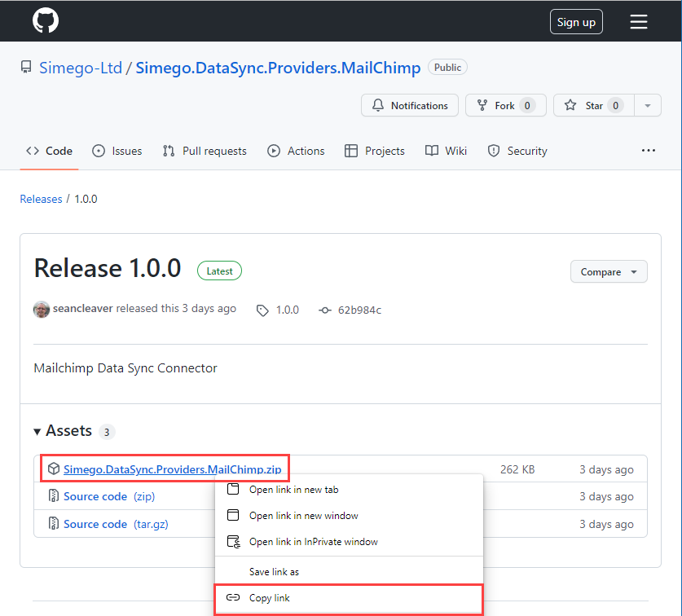Collapse the Assets section triangle
Viewport: 682px width, 616px height.
tap(37, 432)
